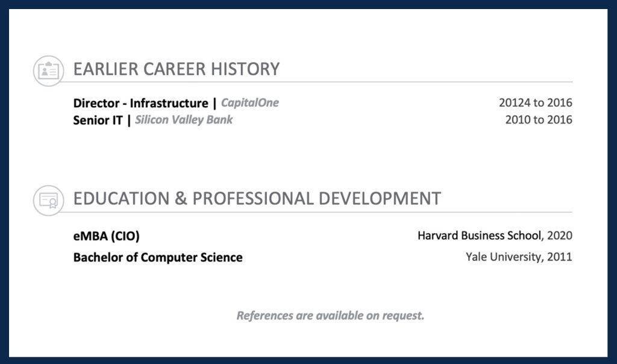Click the Silicon Valley Bank company name
The width and height of the screenshot is (617, 364).
pos(184,119)
